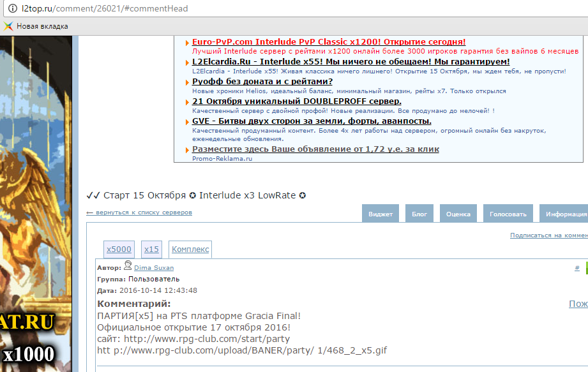The image size is (588, 372).
Task: Click the comment date 2016-10-14 12:43:48
Action: point(158,290)
